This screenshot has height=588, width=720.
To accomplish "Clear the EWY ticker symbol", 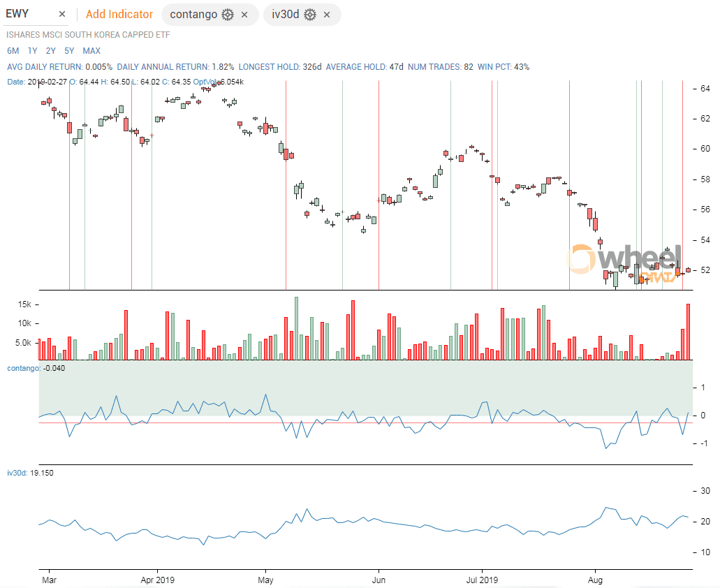I will coord(62,14).
